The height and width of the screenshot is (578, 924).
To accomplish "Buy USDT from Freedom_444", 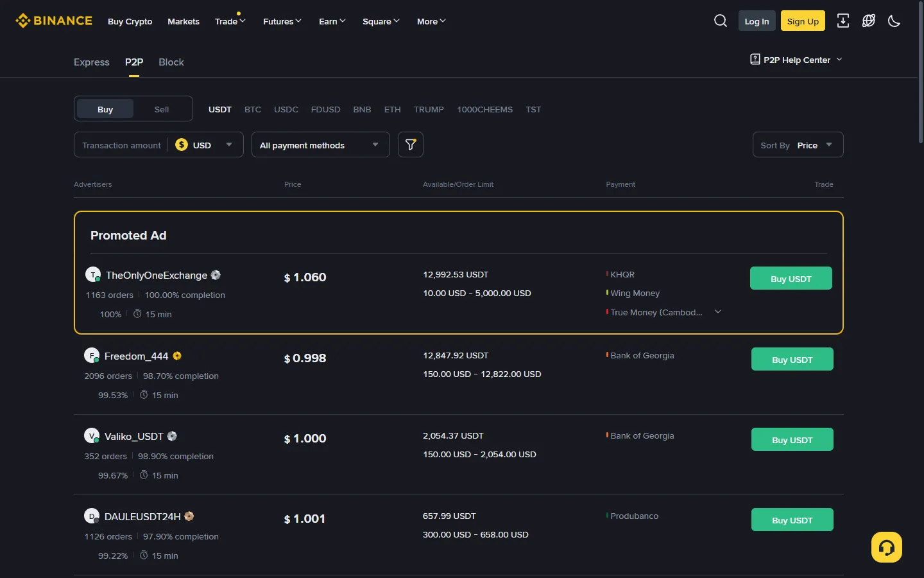I will click(x=792, y=359).
